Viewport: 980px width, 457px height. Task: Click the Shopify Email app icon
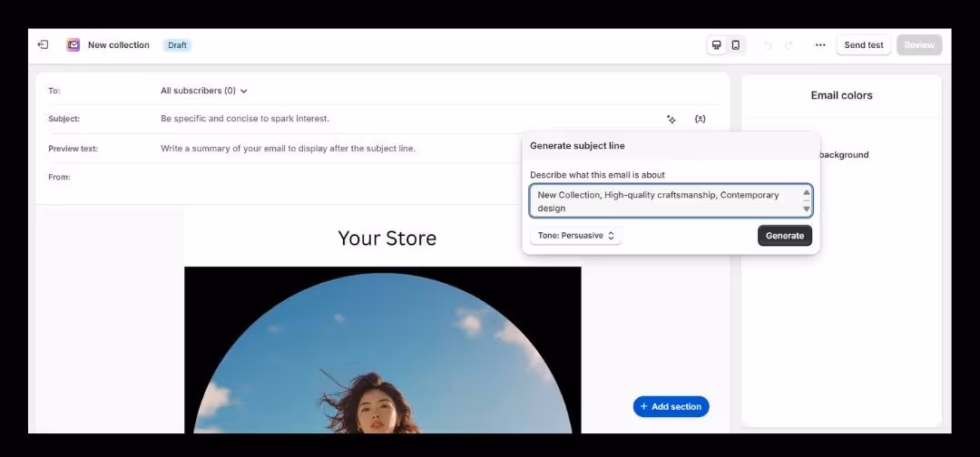(x=73, y=45)
